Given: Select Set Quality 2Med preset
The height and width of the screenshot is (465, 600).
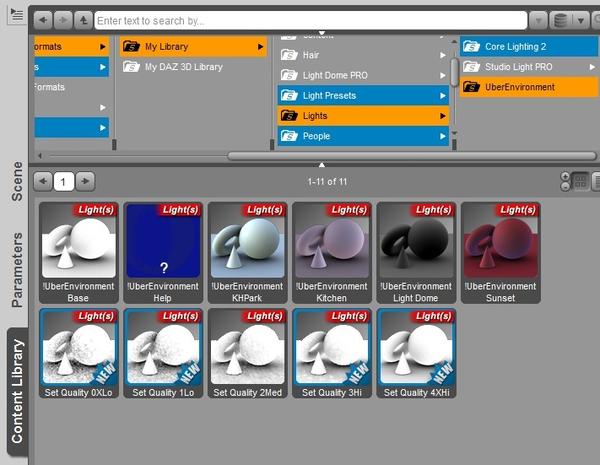Looking at the screenshot, I should [248, 353].
